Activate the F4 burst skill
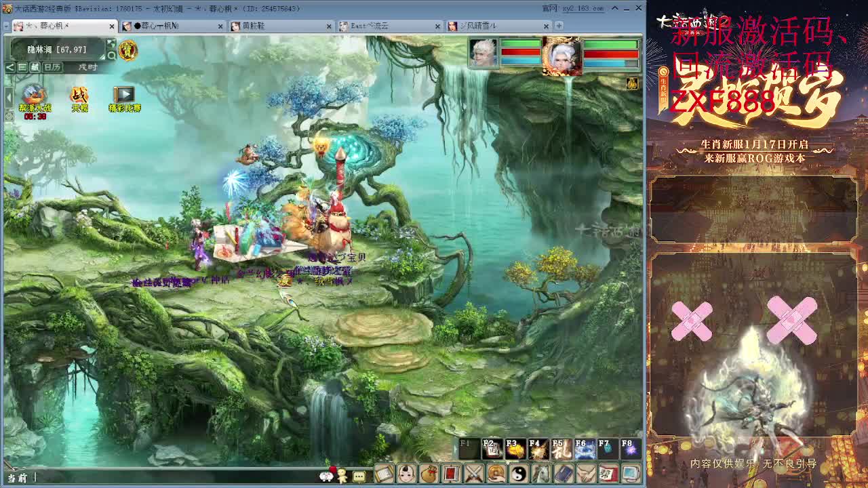 point(538,448)
